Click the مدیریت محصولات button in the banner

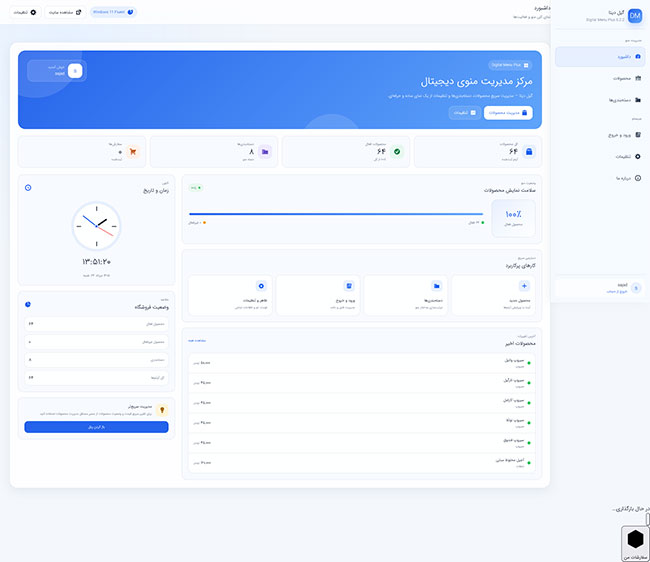[508, 113]
